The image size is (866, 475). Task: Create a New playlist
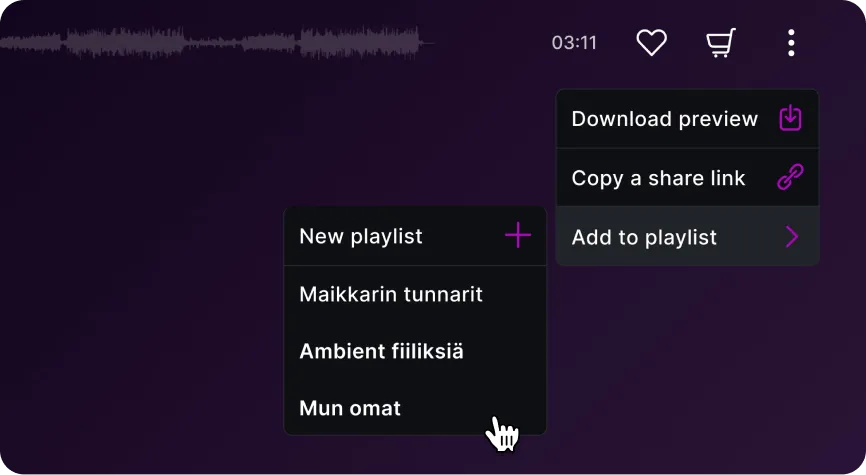(415, 236)
